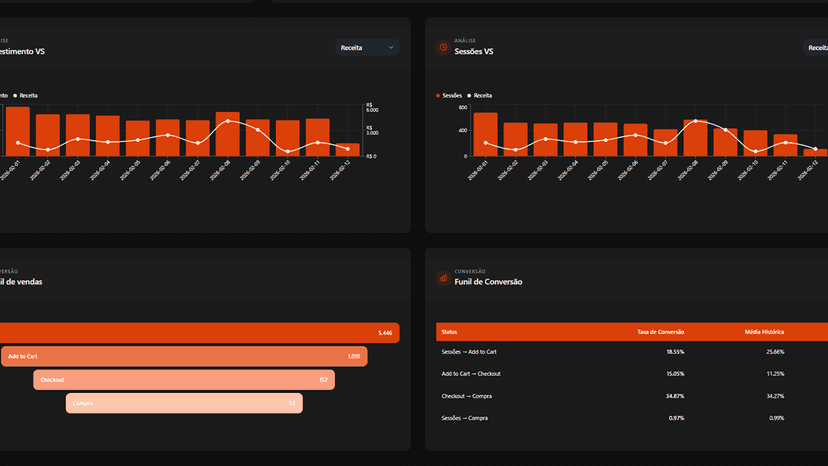Click the 2026-02-03 line point in Sessões VS chart
Screen dimensions: 828x466
545,139
